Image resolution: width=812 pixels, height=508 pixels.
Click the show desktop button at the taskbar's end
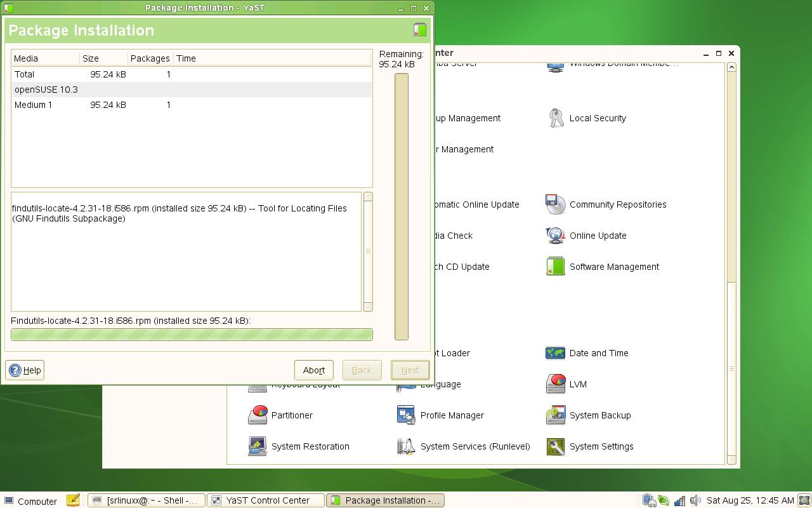(805, 500)
